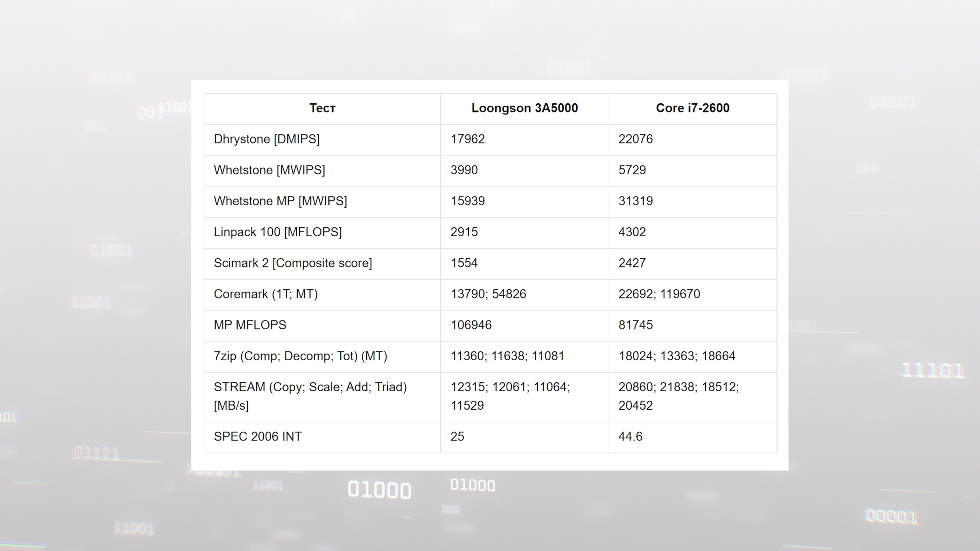The width and height of the screenshot is (980, 551).
Task: Click the Whetstone MP value 31319
Action: pyautogui.click(x=635, y=201)
